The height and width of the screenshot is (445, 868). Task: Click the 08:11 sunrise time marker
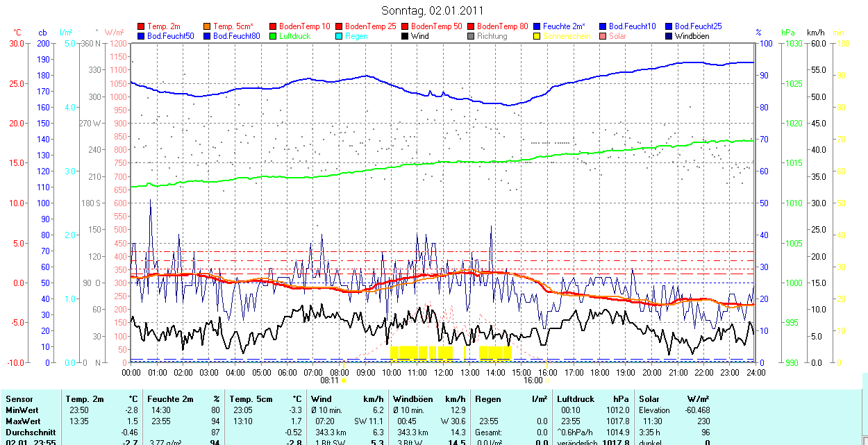pos(330,380)
